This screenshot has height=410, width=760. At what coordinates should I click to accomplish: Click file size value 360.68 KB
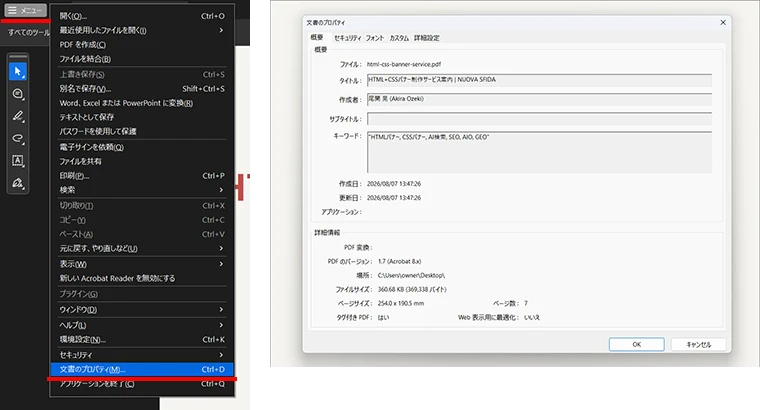(412, 289)
